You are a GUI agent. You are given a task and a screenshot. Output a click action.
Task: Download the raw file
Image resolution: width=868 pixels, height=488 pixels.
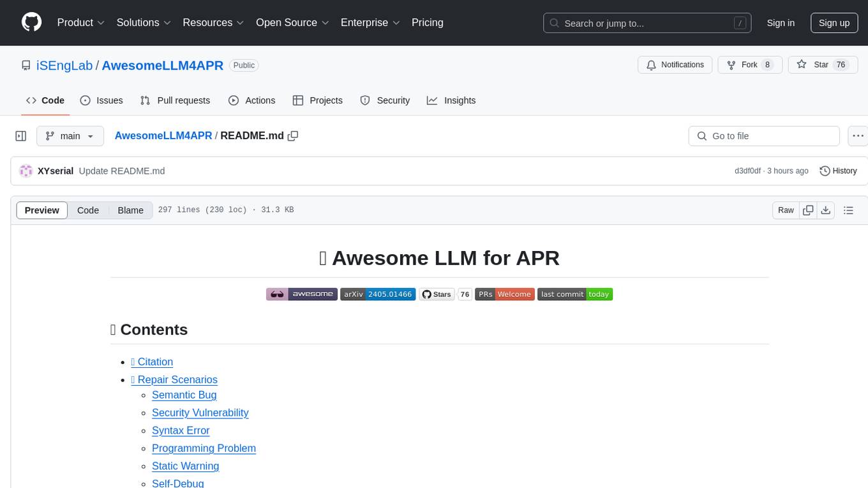(x=825, y=210)
